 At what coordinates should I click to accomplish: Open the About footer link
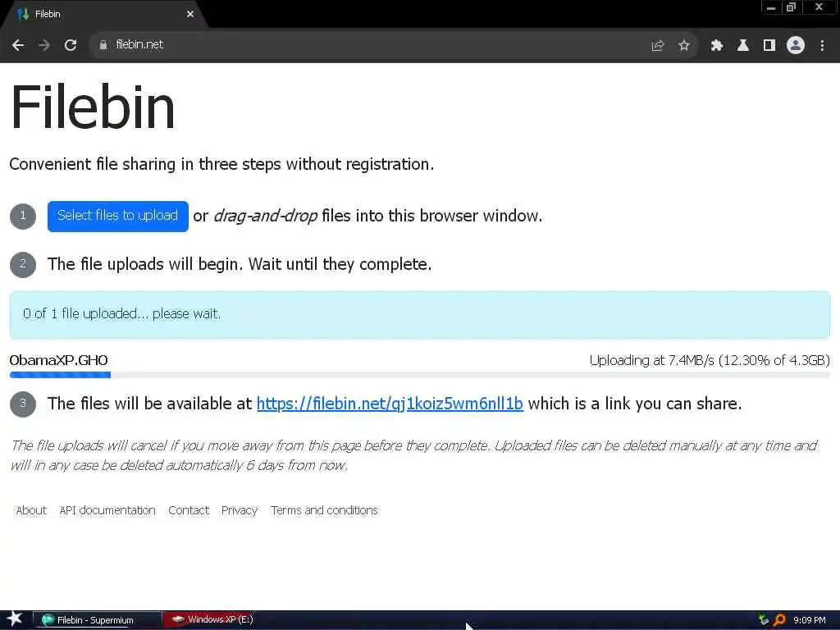point(31,510)
